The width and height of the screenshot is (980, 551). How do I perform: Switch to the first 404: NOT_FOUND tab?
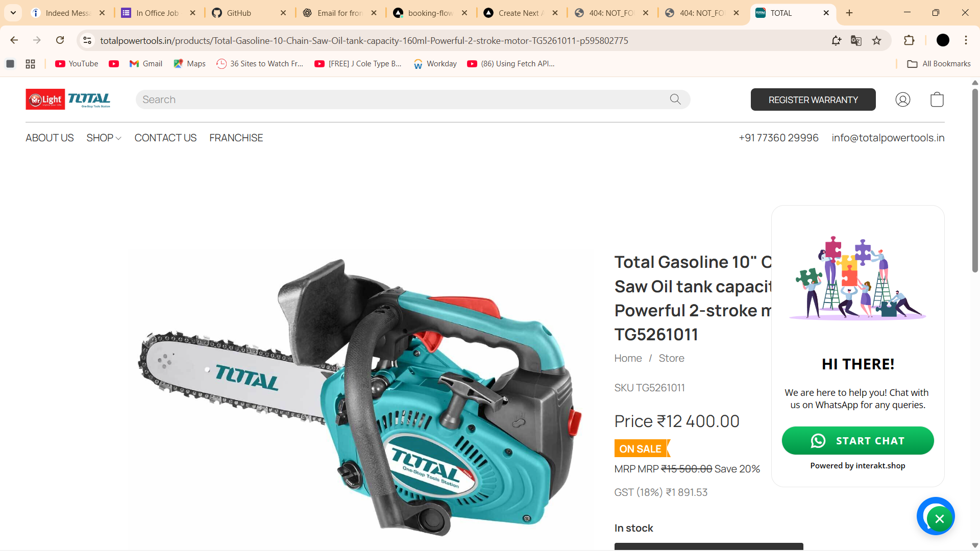tap(611, 13)
